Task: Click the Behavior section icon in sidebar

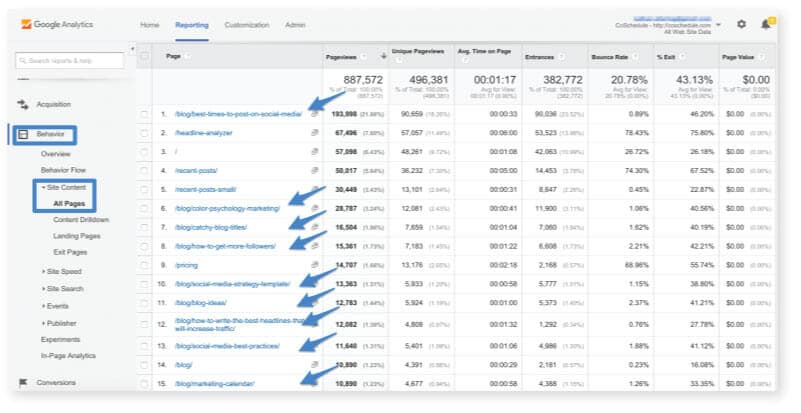Action: [23, 133]
